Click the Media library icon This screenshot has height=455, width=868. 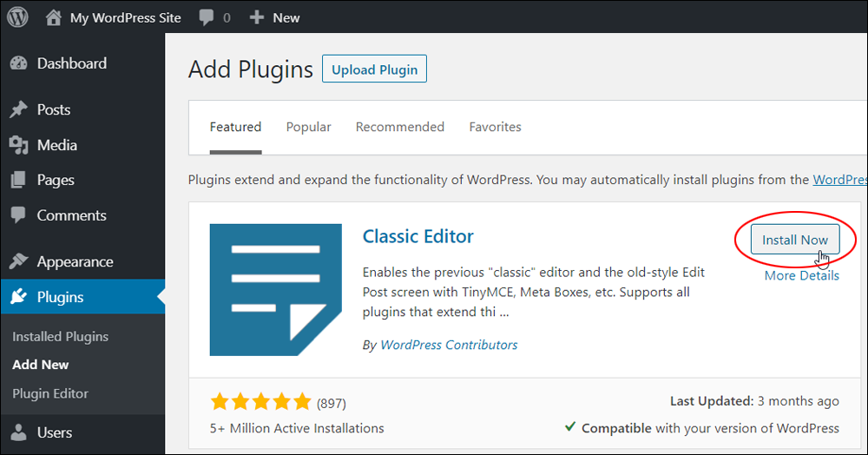click(19, 145)
